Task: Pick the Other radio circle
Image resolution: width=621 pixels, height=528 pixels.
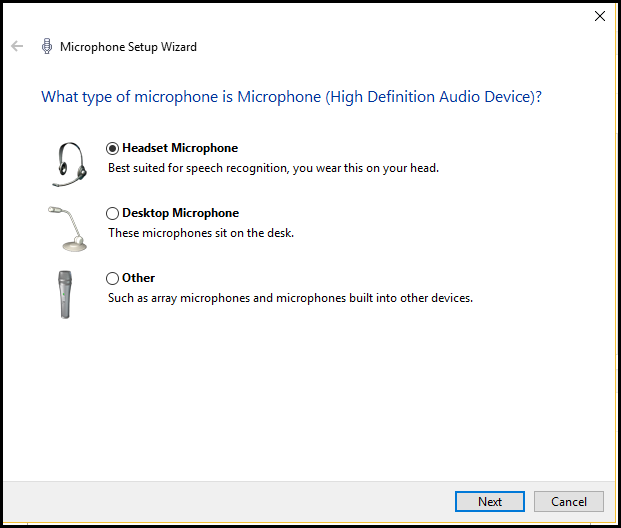Action: [112, 278]
